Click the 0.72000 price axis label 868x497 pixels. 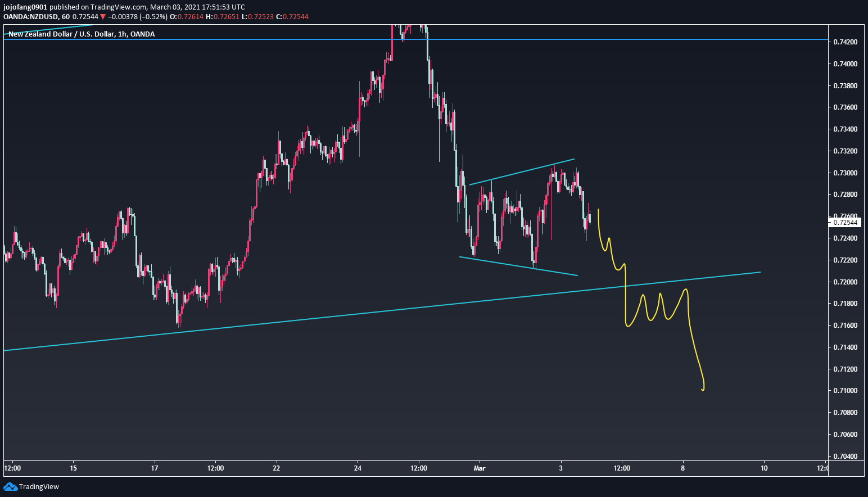coord(845,282)
